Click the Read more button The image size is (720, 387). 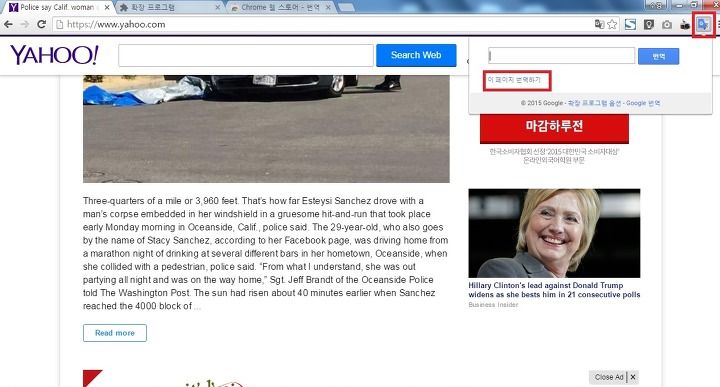[x=115, y=333]
